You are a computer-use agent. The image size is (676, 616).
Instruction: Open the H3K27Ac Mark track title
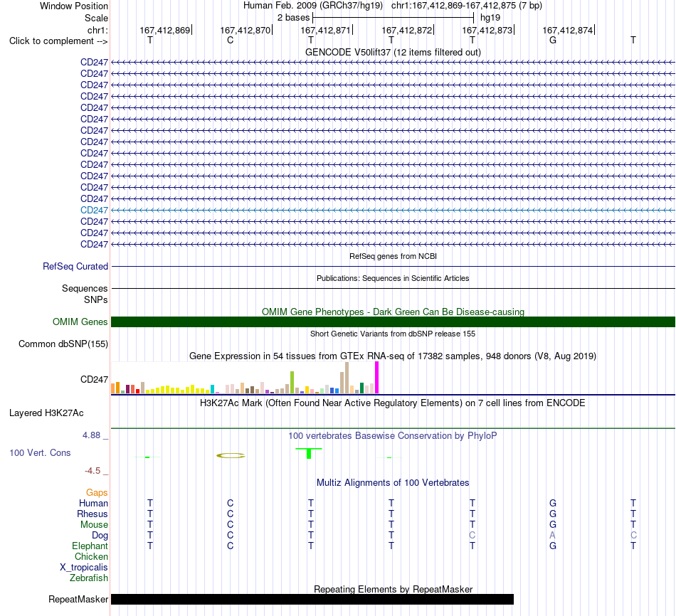[x=393, y=403]
